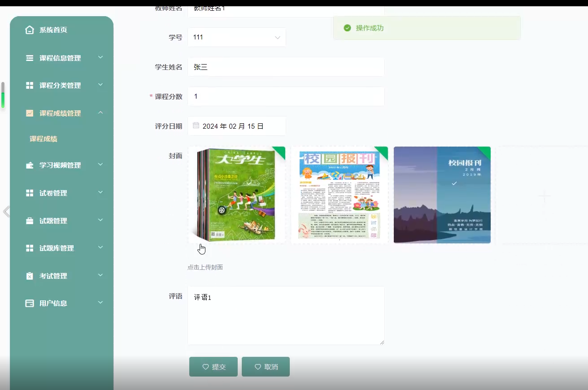Click the 试题管理 briefcase icon

[x=30, y=221]
